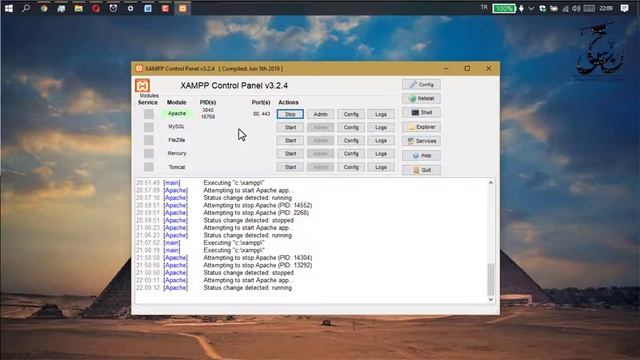Open the red circular taskbar app

[x=96, y=8]
